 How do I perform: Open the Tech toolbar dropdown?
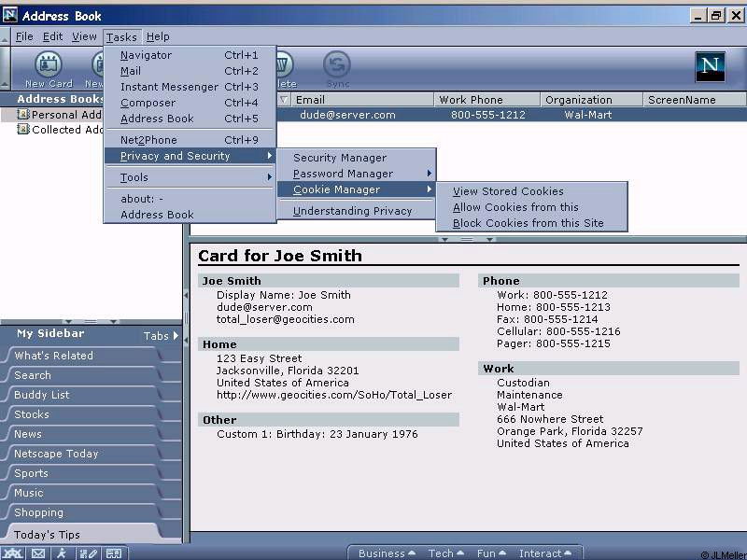tap(445, 553)
